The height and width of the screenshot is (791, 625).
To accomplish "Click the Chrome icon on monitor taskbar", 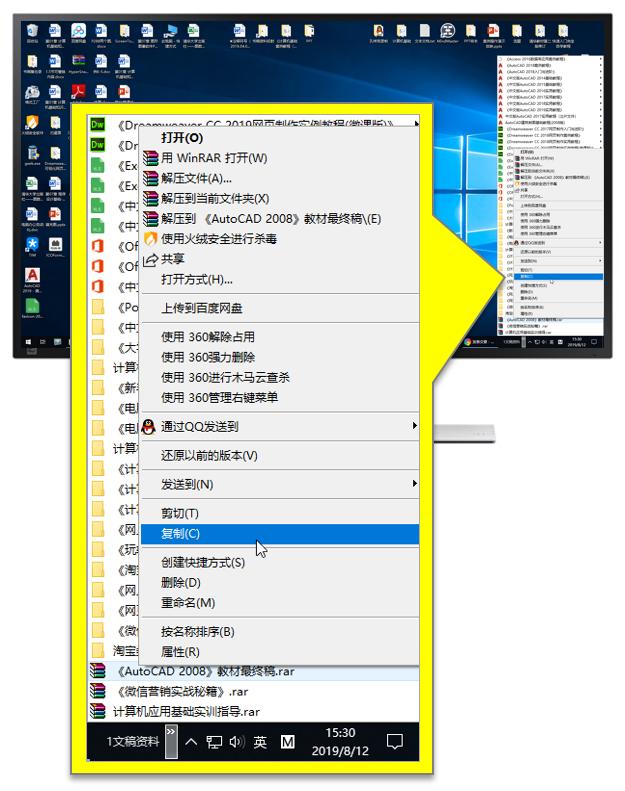I will click(x=468, y=342).
